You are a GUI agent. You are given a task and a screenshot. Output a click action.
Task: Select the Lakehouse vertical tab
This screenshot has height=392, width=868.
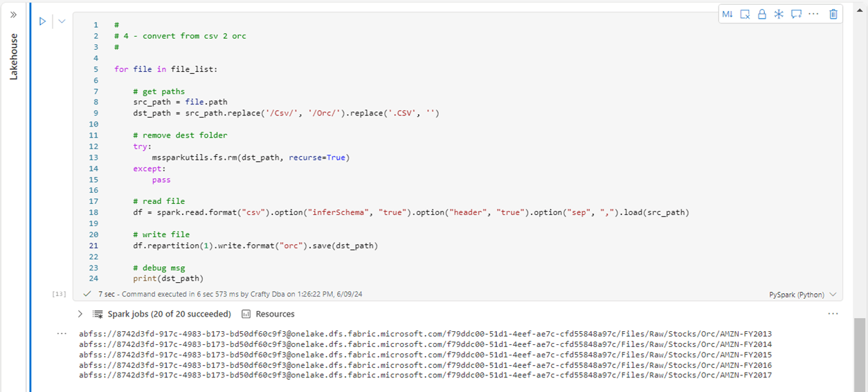(x=14, y=57)
